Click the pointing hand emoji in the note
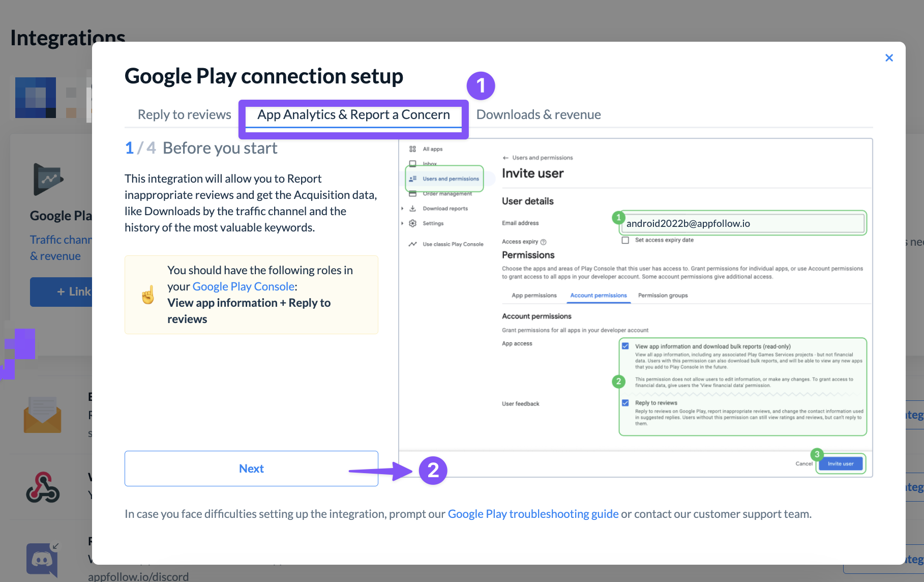 (148, 295)
